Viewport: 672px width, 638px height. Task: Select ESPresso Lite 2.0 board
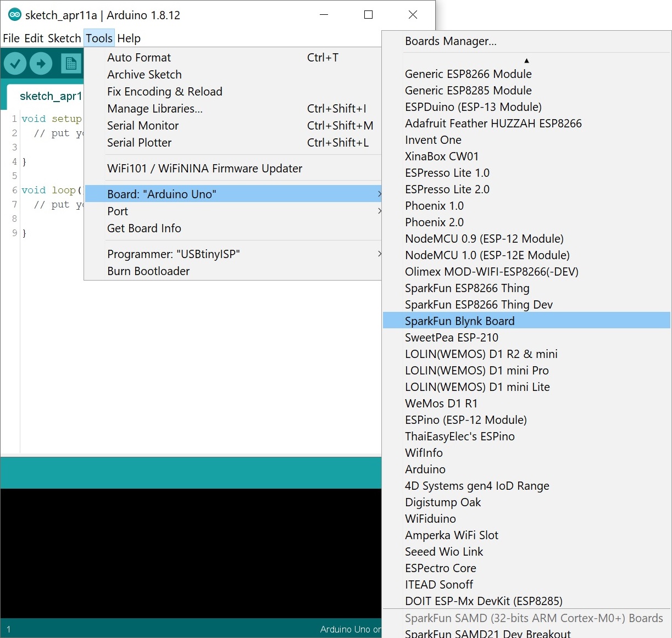526,189
